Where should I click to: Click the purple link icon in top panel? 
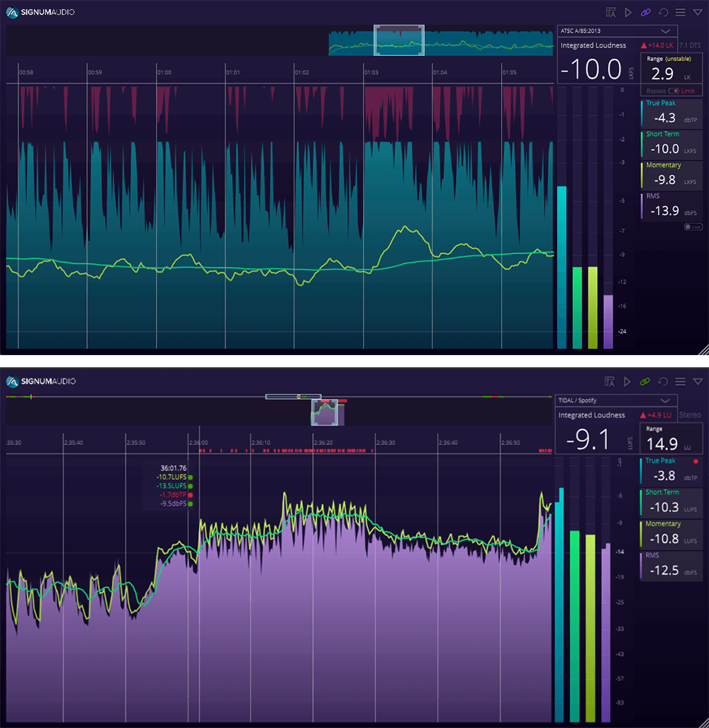pyautogui.click(x=645, y=12)
